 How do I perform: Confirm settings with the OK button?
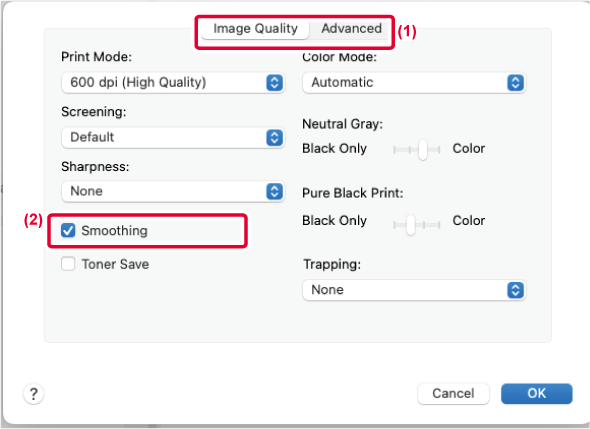coord(536,394)
